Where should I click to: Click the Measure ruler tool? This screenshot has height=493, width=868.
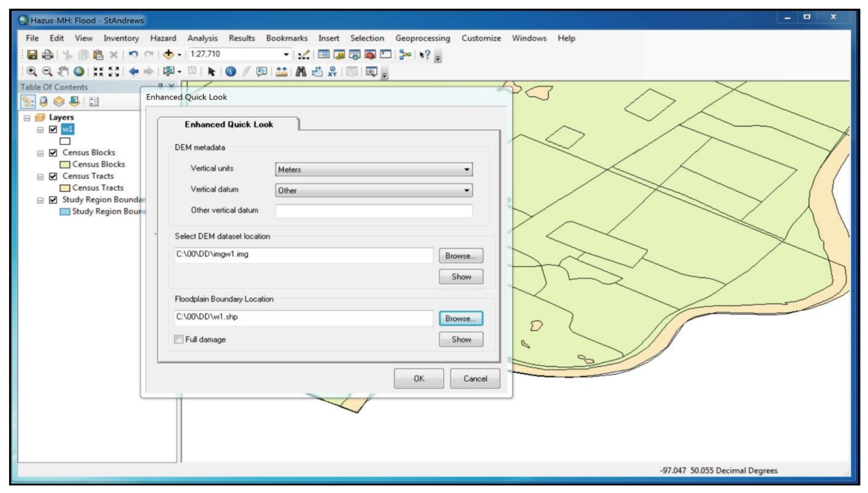pyautogui.click(x=282, y=71)
